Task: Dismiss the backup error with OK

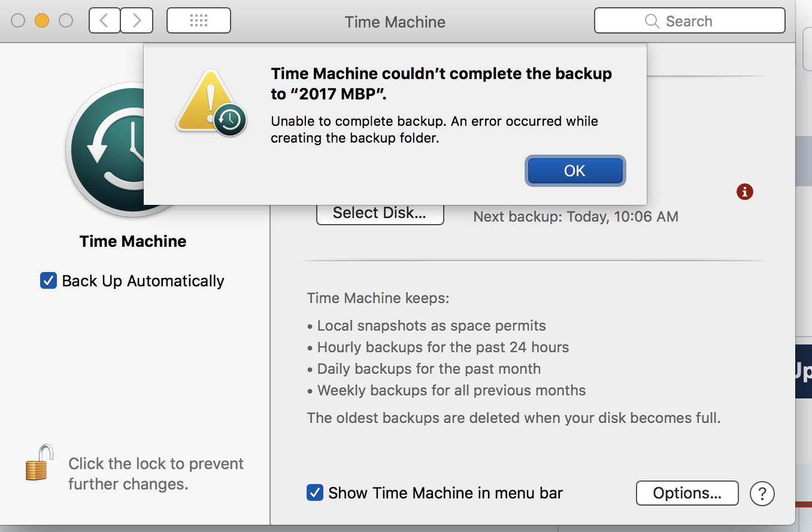Action: [575, 171]
